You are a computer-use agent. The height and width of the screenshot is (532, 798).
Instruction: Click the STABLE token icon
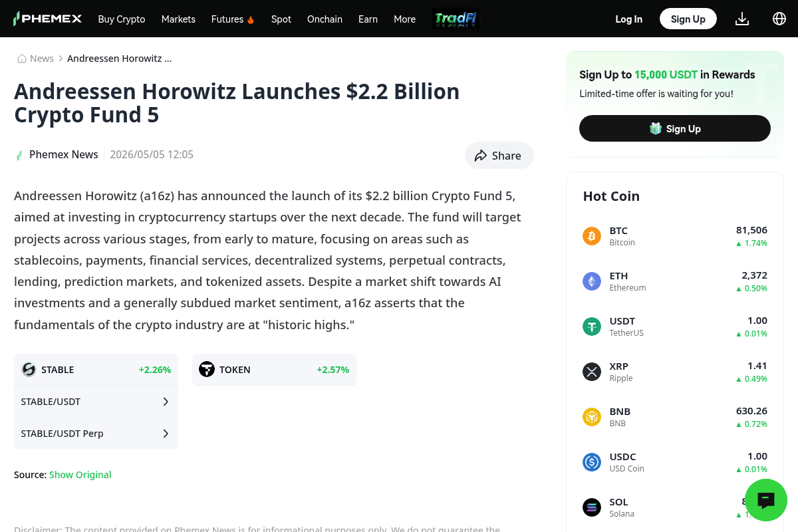point(29,370)
